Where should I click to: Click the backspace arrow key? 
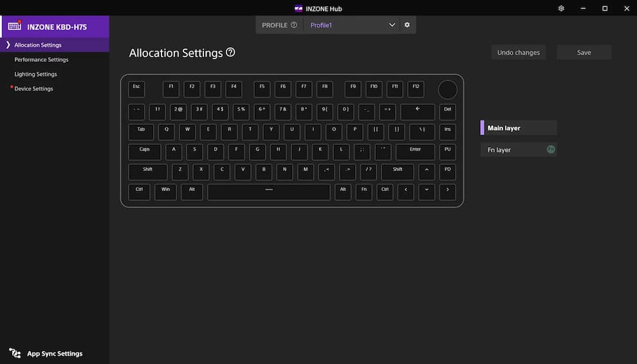[418, 111]
